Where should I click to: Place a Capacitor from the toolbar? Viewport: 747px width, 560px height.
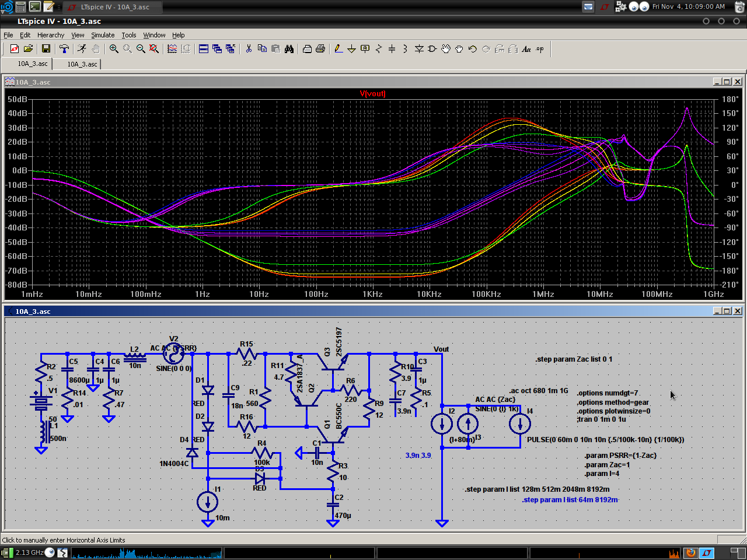(392, 49)
